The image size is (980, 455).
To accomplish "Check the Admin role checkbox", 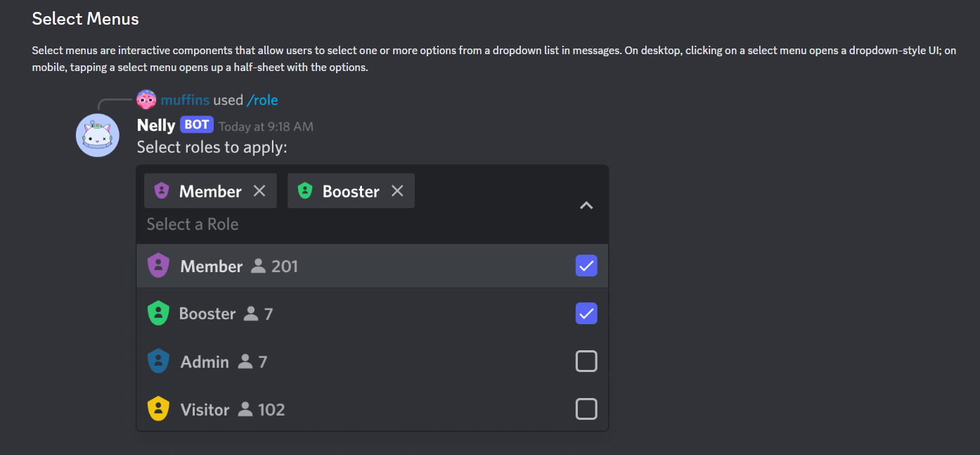I will (x=586, y=361).
